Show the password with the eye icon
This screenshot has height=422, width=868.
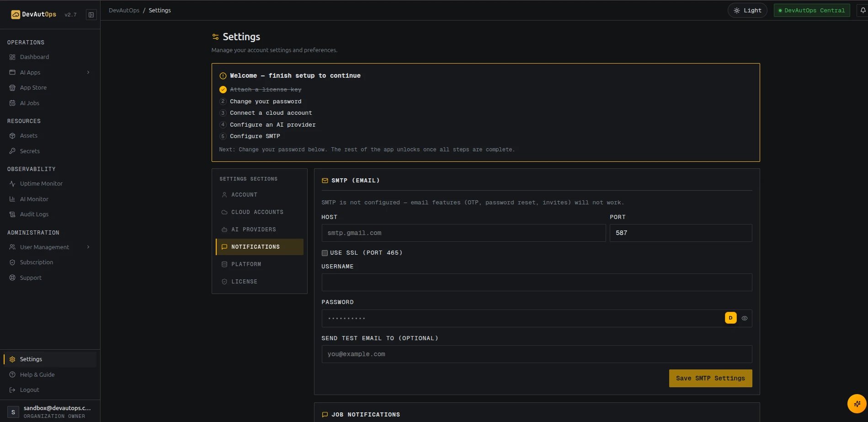tap(745, 318)
